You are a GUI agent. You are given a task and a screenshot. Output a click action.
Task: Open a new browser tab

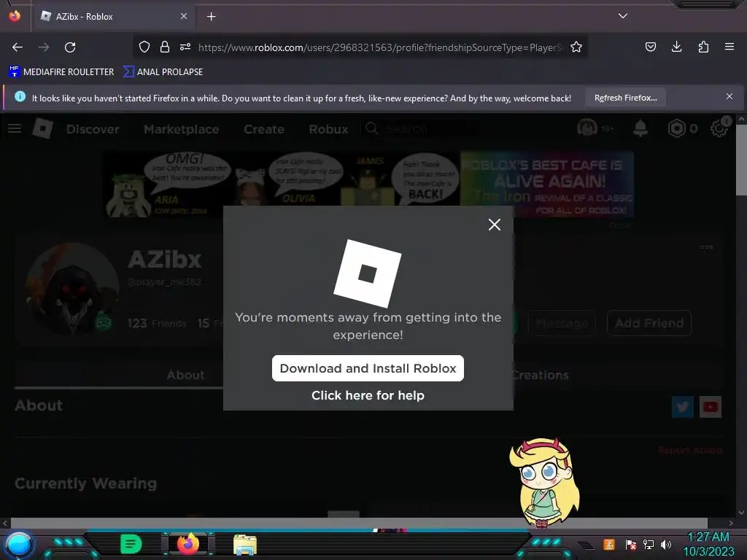point(211,17)
